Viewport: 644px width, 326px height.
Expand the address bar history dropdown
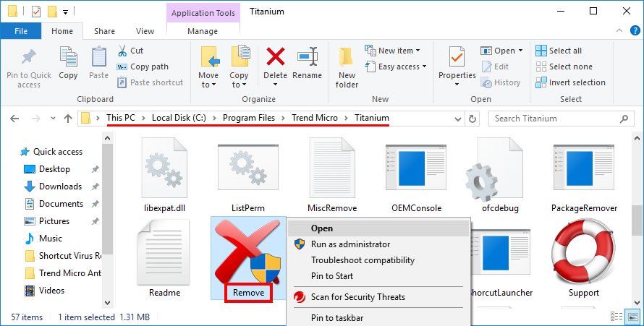458,119
